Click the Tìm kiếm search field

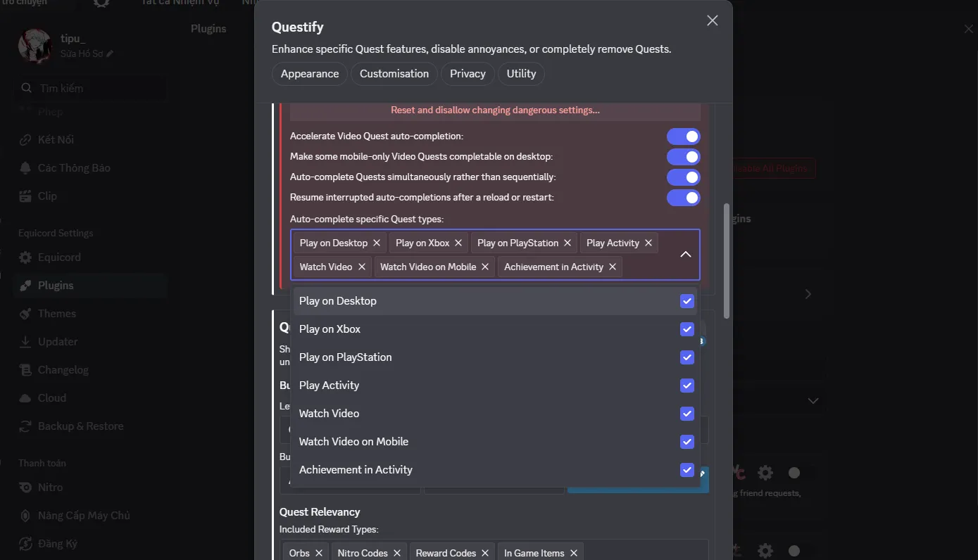[x=90, y=88]
